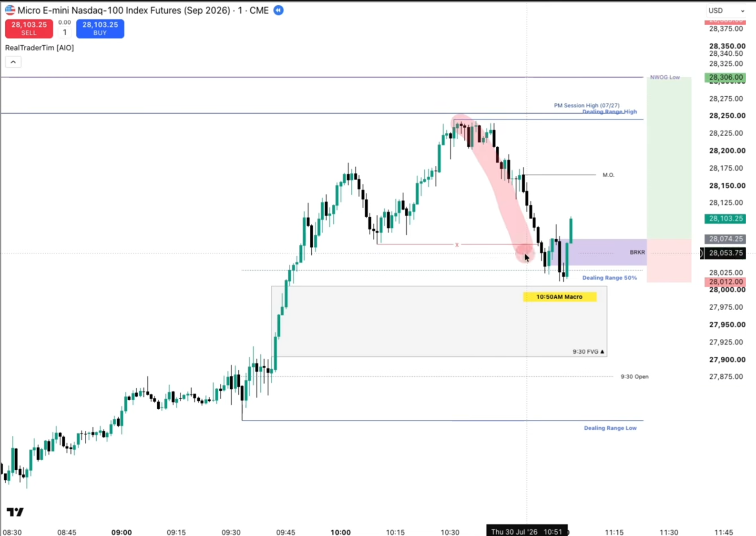Click the Dealing Range 50% label
The width and height of the screenshot is (756, 536).
609,278
